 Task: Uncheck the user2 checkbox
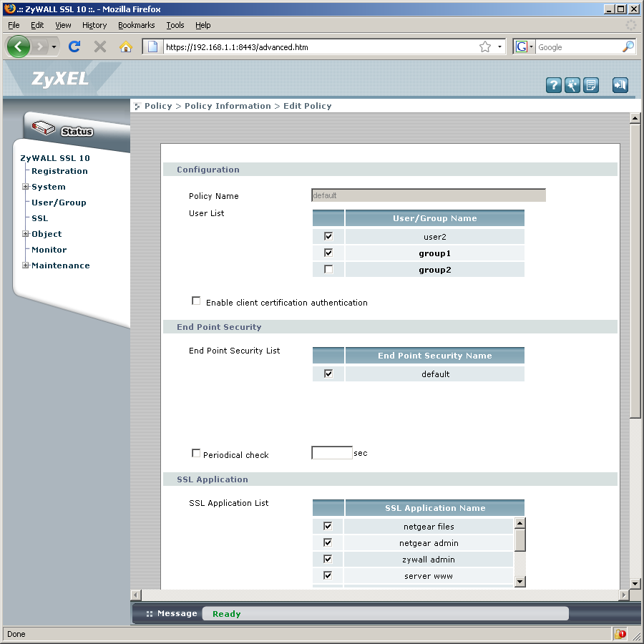(328, 236)
